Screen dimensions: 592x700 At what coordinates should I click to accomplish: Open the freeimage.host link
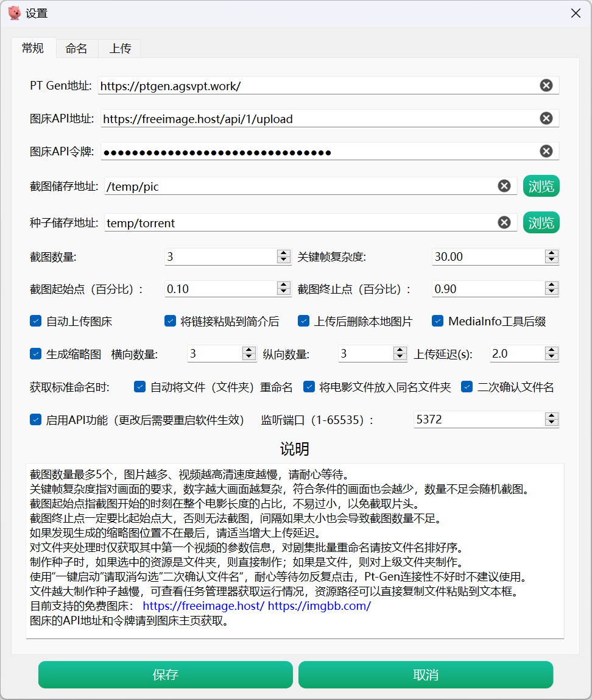[203, 606]
